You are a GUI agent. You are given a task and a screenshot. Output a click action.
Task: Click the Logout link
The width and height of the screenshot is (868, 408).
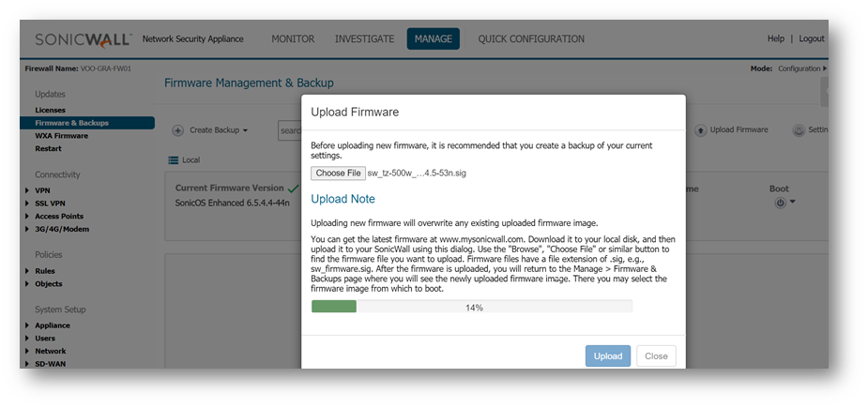[812, 39]
